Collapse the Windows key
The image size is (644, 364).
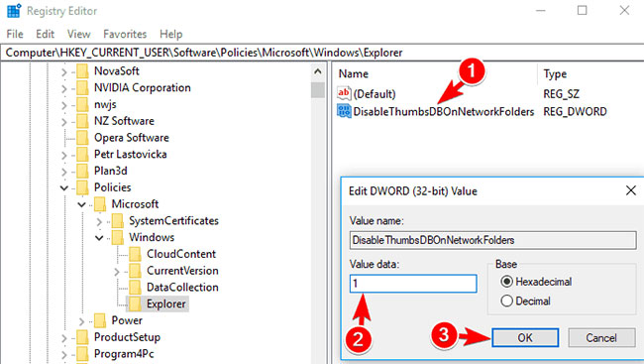(x=99, y=238)
